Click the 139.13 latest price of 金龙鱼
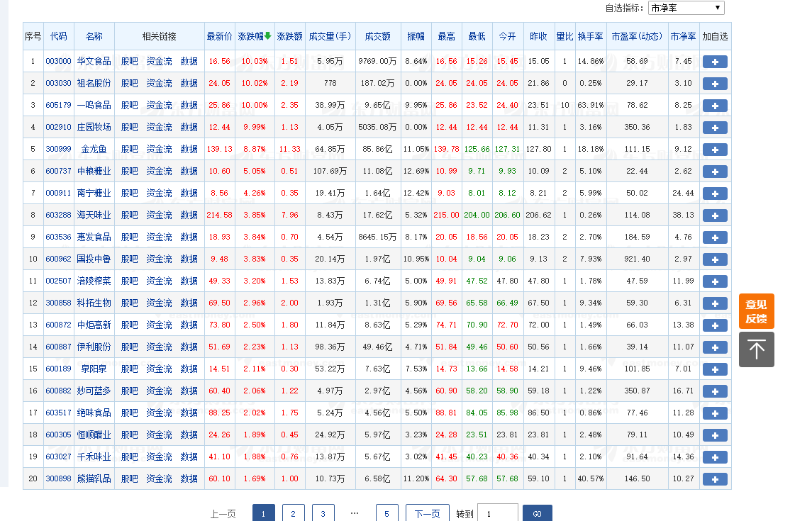Image resolution: width=812 pixels, height=521 pixels. (x=220, y=149)
